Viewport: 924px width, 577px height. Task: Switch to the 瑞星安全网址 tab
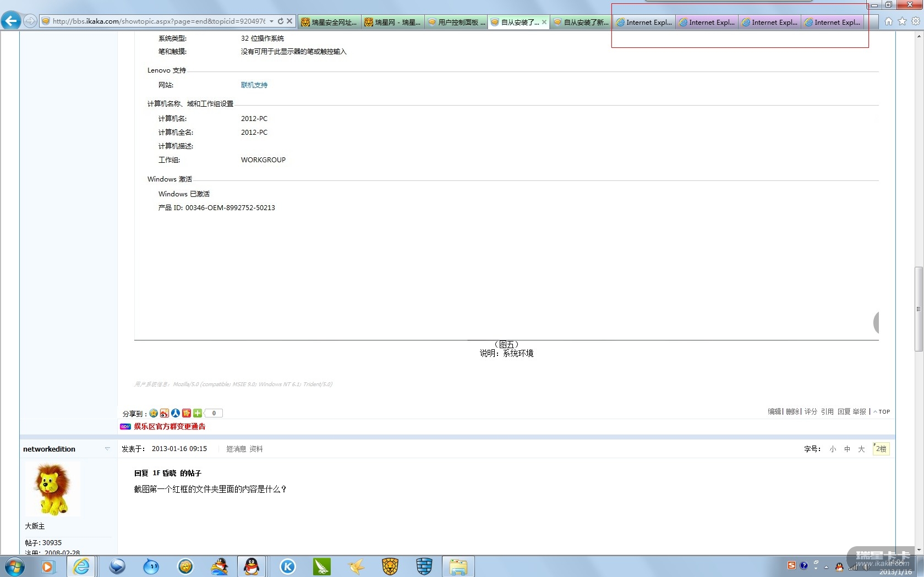(x=329, y=22)
